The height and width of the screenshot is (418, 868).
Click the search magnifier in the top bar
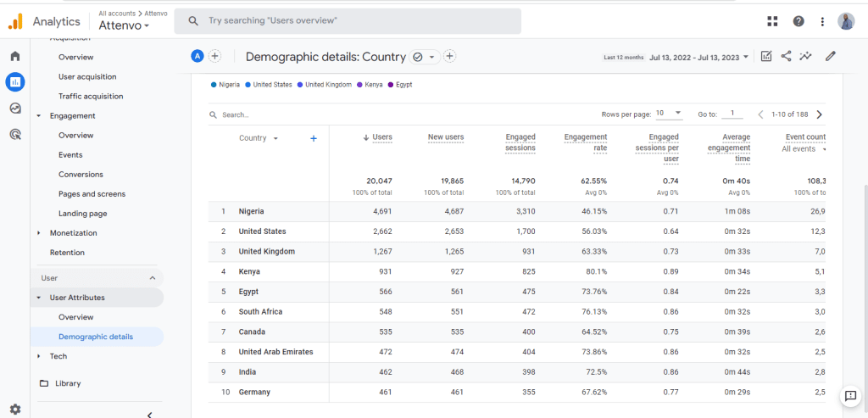(x=193, y=21)
